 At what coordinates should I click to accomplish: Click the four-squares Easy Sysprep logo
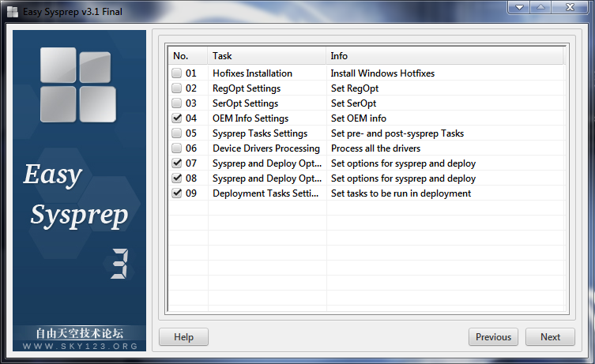tap(78, 85)
